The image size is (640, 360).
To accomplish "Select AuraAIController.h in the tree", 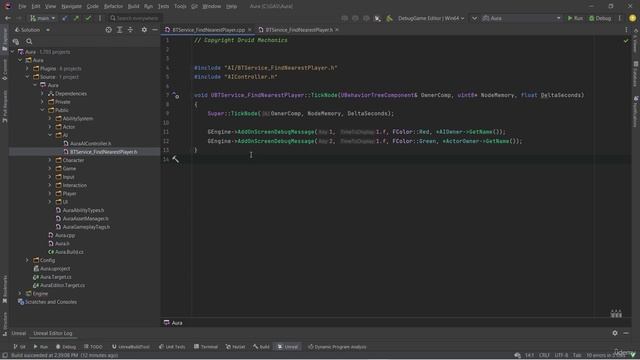I will point(90,143).
